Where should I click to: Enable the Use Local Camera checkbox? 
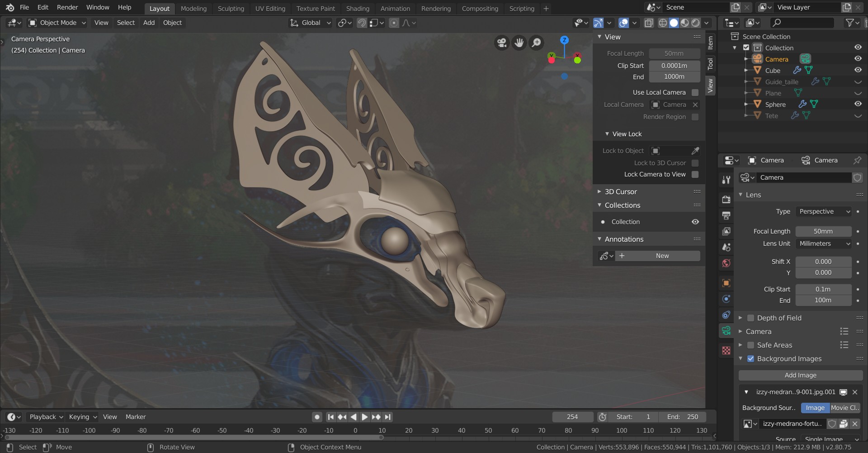[x=695, y=92]
